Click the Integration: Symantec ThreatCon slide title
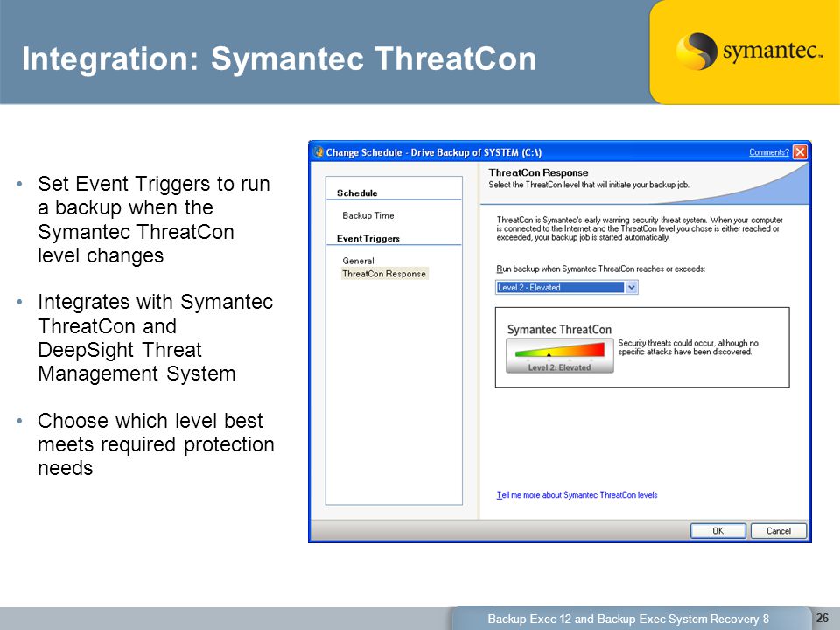This screenshot has height=630, width=840. click(279, 59)
